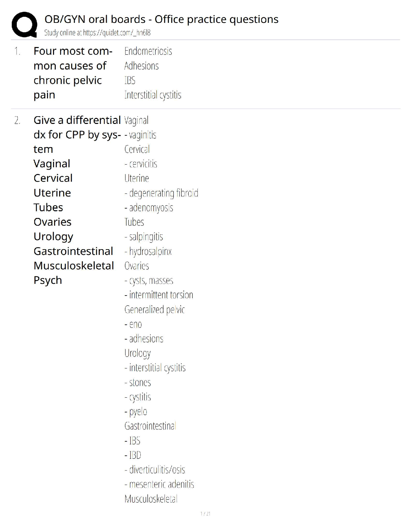Screen dimensions: 411x532
Task: Click the page number indicator 1 / 21
Action: [205, 514]
